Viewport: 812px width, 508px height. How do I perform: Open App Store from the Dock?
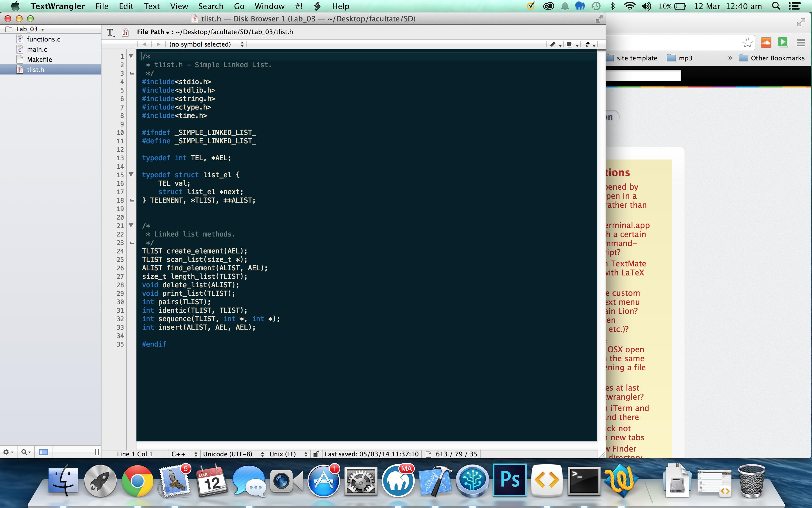(323, 481)
